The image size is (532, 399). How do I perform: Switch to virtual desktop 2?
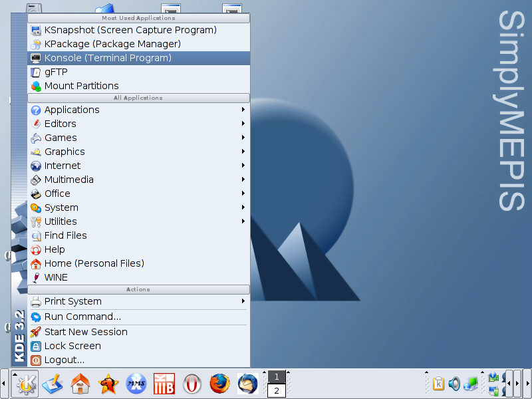coord(277,391)
